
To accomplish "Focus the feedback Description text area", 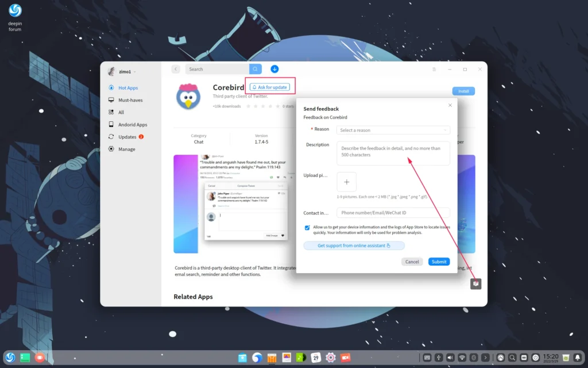I will 393,153.
